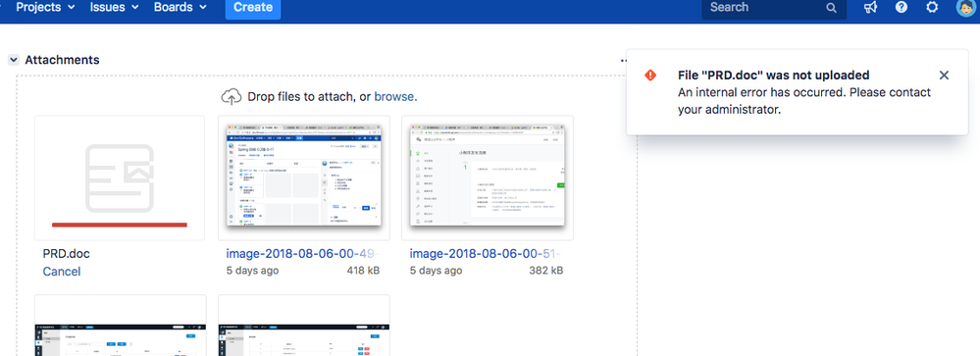Click the PRD.doc file name
Viewport: 980px width, 356px height.
click(67, 254)
